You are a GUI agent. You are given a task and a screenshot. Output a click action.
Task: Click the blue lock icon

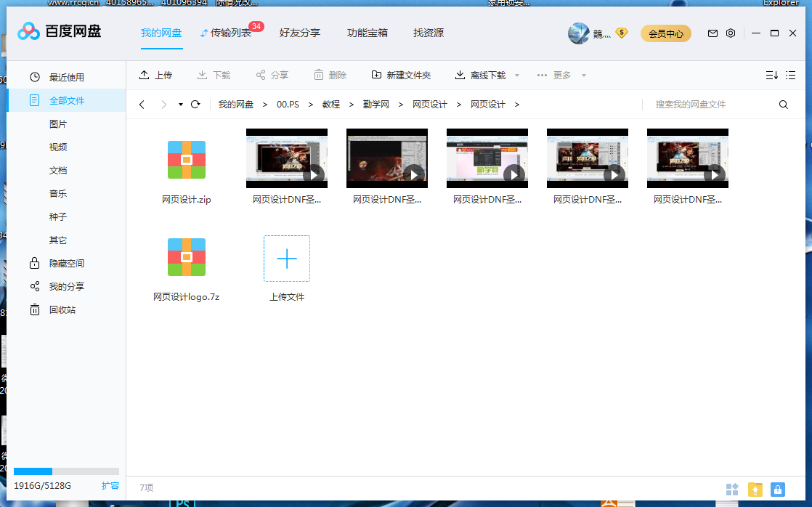[x=778, y=490]
